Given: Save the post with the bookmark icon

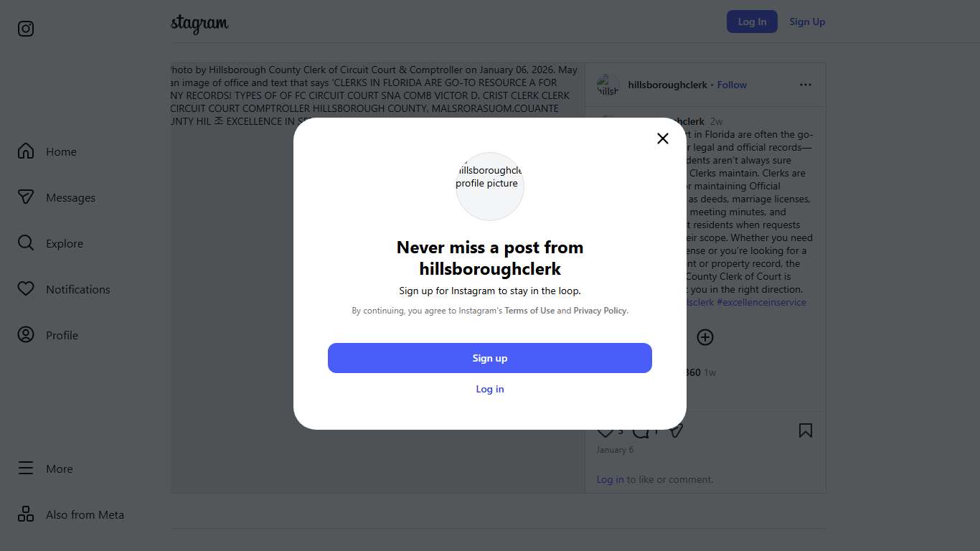Looking at the screenshot, I should click(x=806, y=430).
